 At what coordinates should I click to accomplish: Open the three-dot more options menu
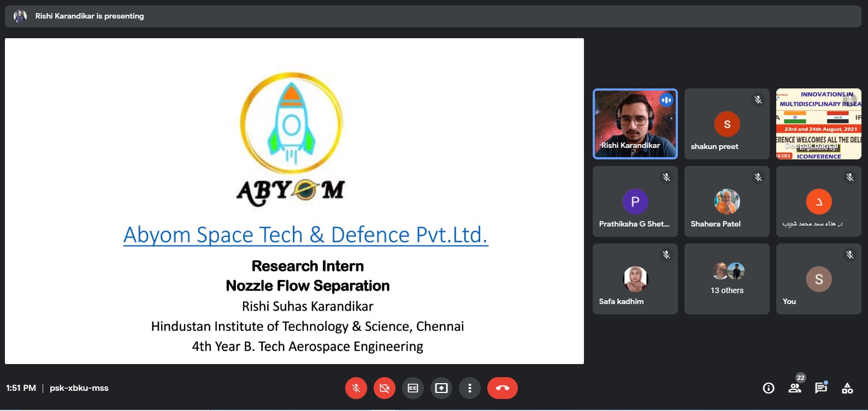[x=470, y=388]
